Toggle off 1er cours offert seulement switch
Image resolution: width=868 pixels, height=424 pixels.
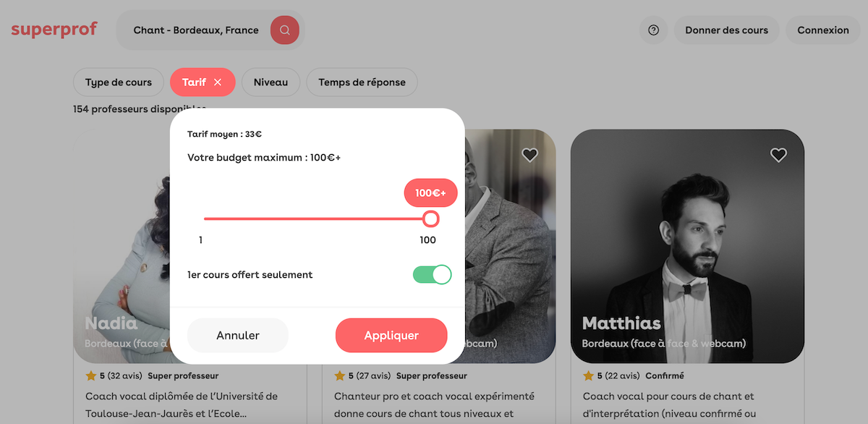click(x=433, y=275)
